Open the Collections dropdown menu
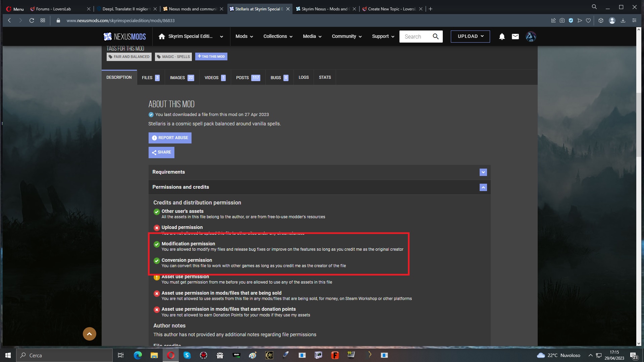 tap(278, 37)
